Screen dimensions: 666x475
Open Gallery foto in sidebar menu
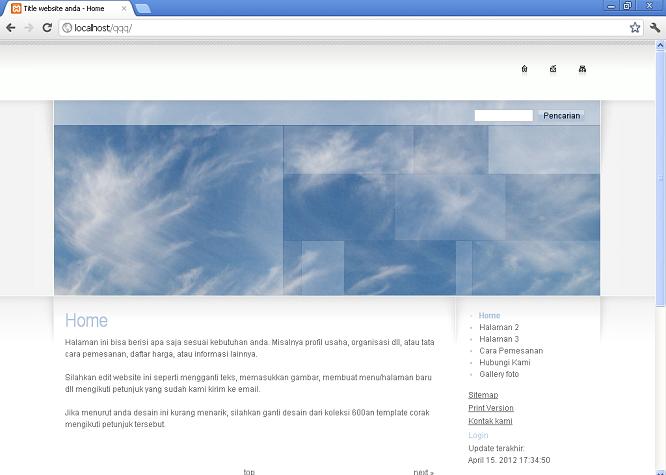tap(499, 374)
